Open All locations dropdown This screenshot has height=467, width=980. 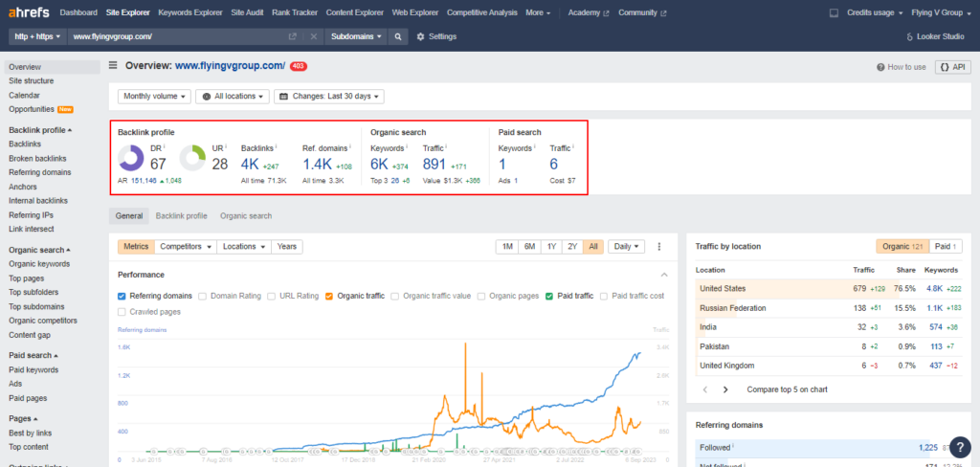pos(233,97)
